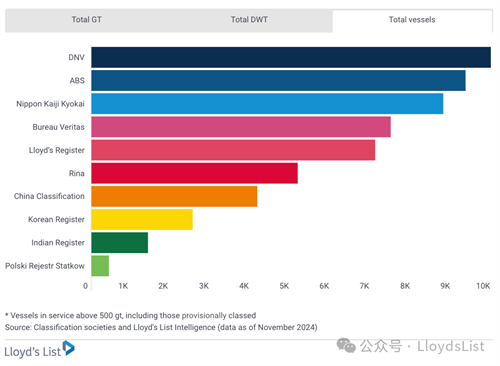
Task: Click the 0 axis tick value
Action: (85, 286)
